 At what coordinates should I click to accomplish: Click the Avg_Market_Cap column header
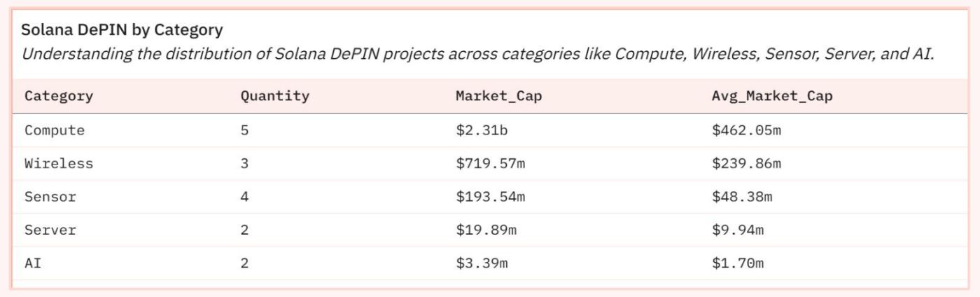pyautogui.click(x=772, y=96)
